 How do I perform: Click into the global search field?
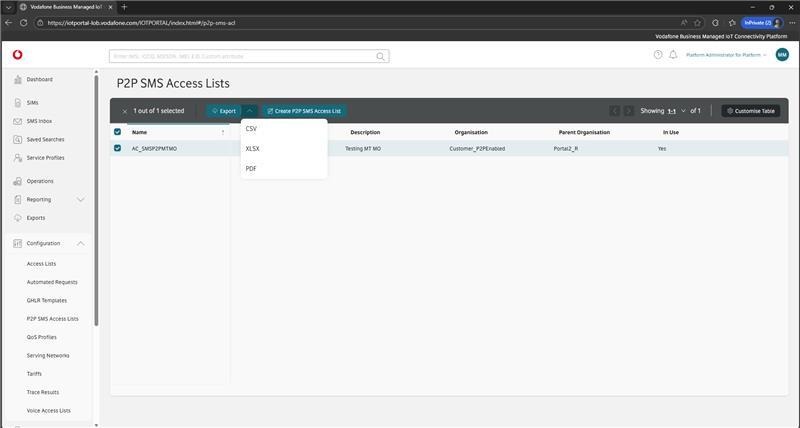(x=240, y=57)
